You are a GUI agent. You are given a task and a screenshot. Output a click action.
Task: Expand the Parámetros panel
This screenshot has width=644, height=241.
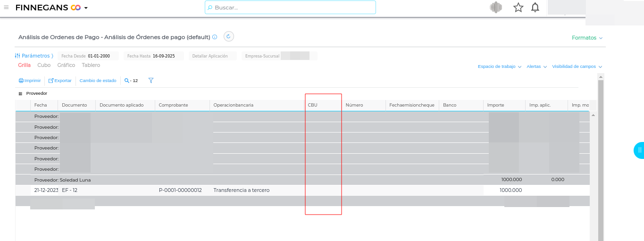pyautogui.click(x=34, y=56)
